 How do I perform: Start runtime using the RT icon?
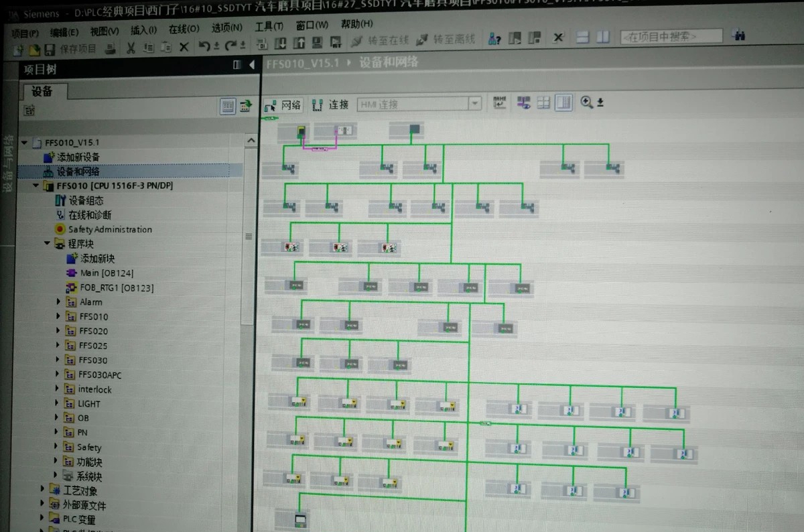tap(337, 42)
